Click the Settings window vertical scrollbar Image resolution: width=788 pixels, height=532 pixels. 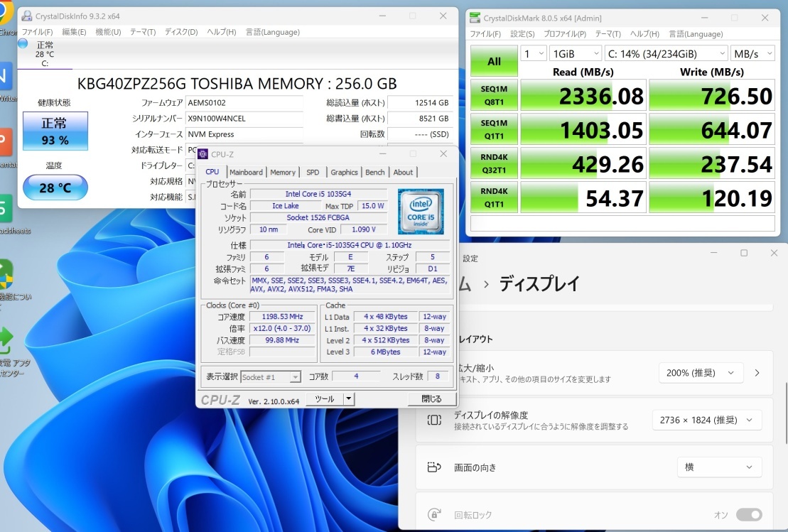point(785,412)
